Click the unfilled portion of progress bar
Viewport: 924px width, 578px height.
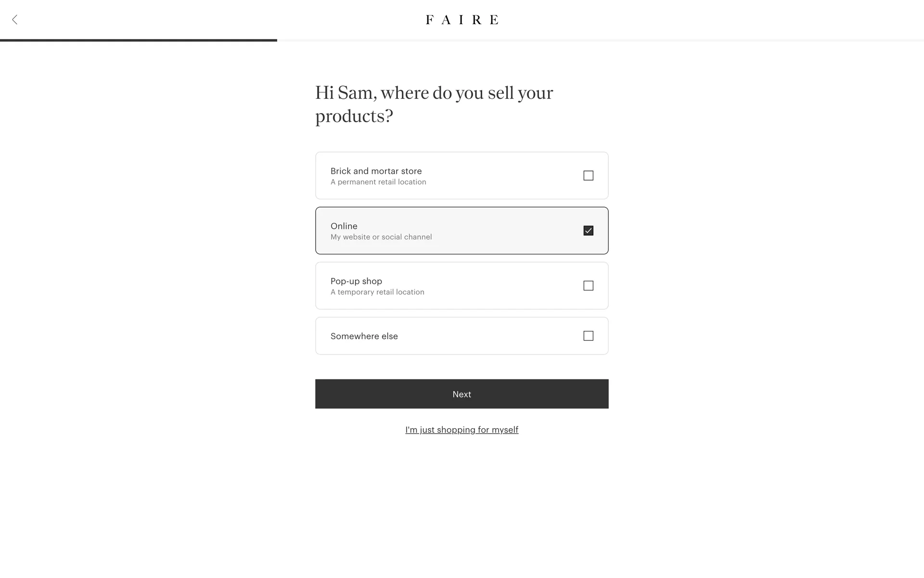[x=601, y=40]
